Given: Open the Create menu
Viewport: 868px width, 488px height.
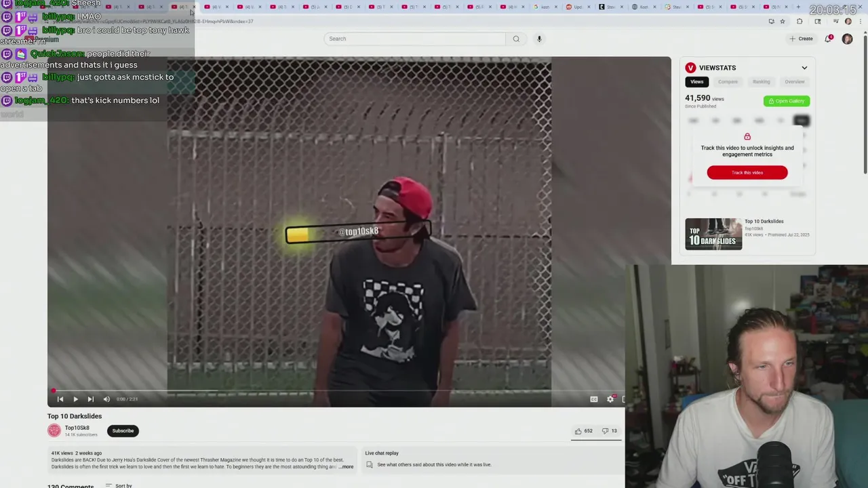Looking at the screenshot, I should point(801,39).
